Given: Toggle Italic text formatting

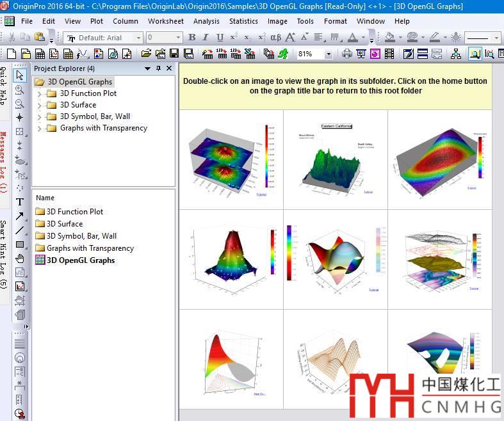Looking at the screenshot, I should [206, 38].
